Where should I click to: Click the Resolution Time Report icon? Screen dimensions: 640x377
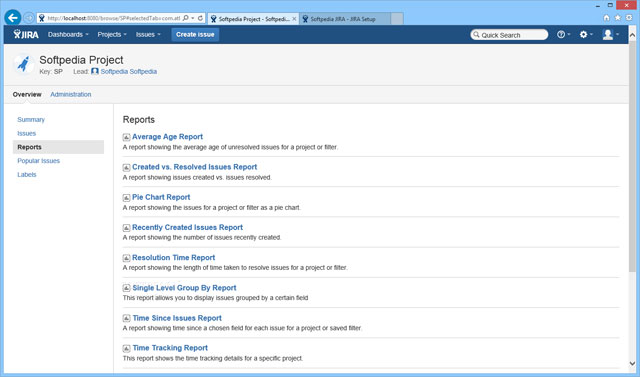tap(127, 258)
